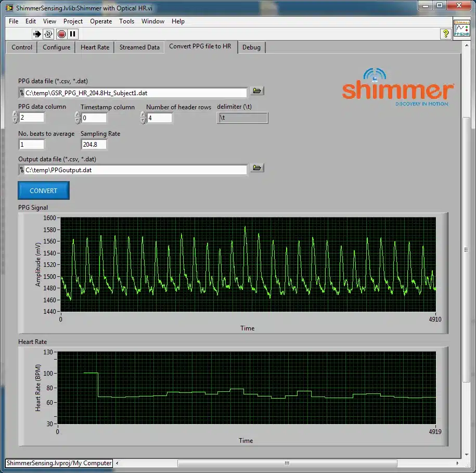Click the red Abort Execution button
This screenshot has width=476, height=473.
61,34
